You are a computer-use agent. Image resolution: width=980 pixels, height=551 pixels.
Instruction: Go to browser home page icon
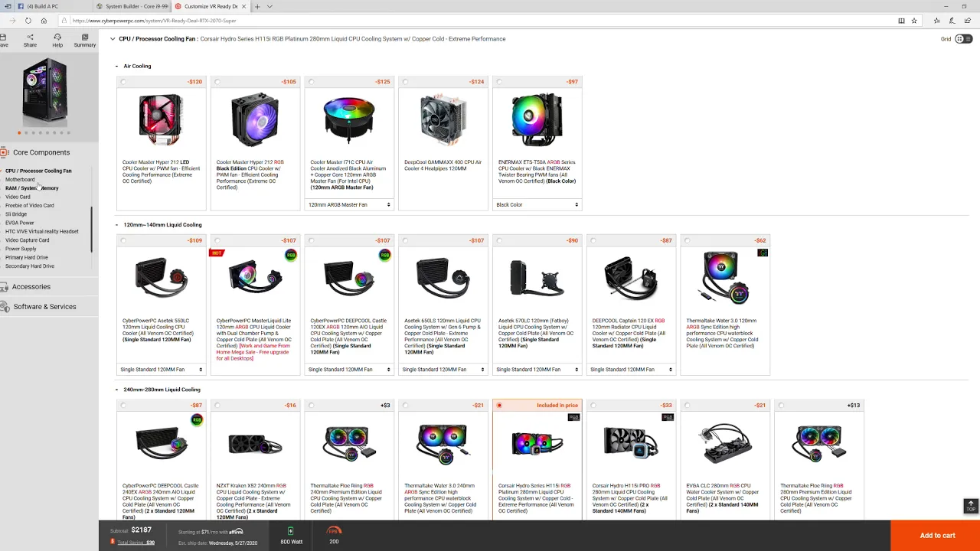(44, 21)
